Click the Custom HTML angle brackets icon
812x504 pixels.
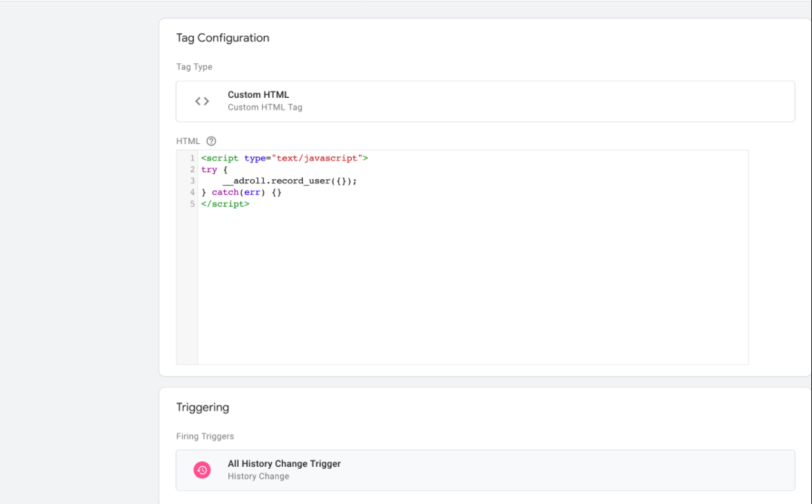click(202, 101)
